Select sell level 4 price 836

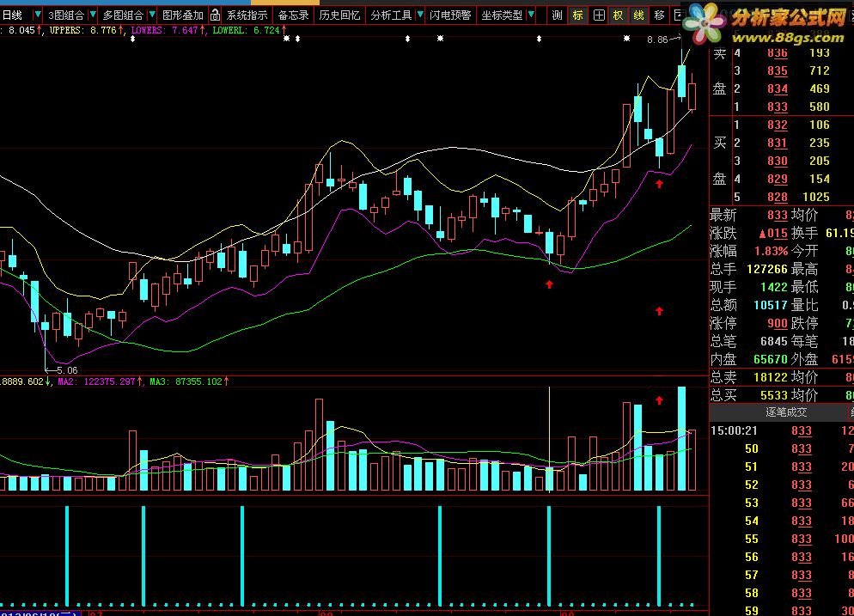pyautogui.click(x=778, y=52)
